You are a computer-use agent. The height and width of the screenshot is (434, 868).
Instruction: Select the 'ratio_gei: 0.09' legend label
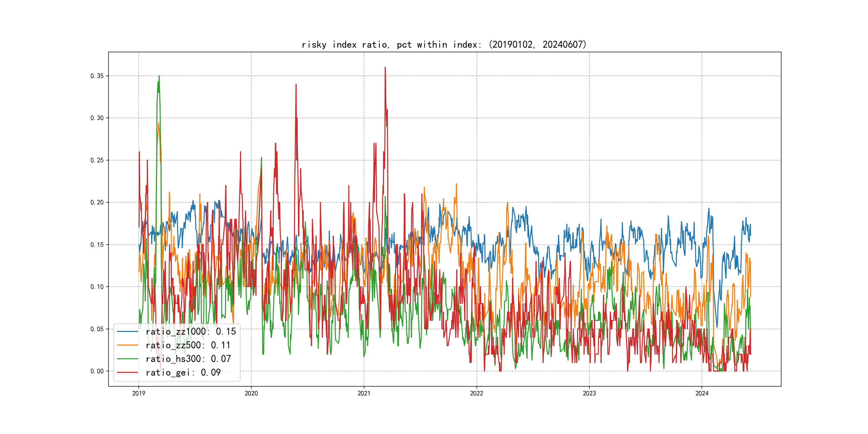(183, 372)
